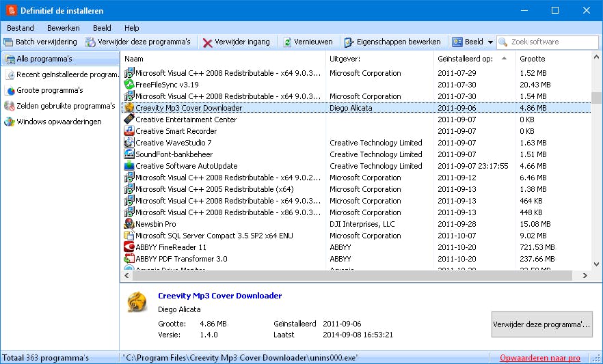Click the 2014-09-08 16:53:21 Laatst value
This screenshot has height=364, width=603.
pyautogui.click(x=358, y=335)
